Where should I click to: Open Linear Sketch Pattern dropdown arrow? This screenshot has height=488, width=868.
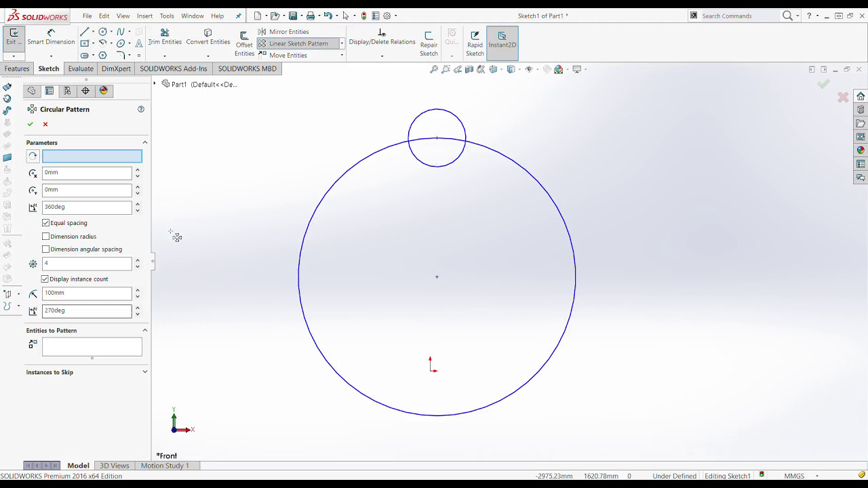tap(342, 43)
